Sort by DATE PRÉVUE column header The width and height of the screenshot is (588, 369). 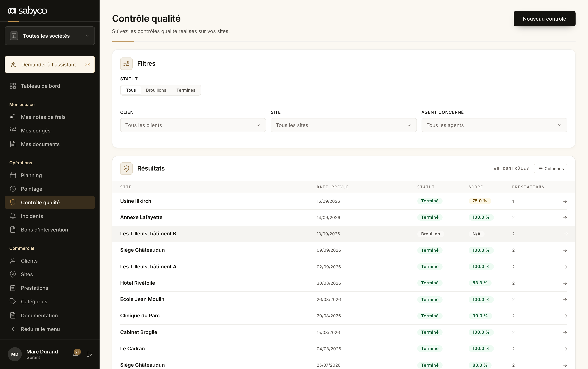[x=332, y=187]
